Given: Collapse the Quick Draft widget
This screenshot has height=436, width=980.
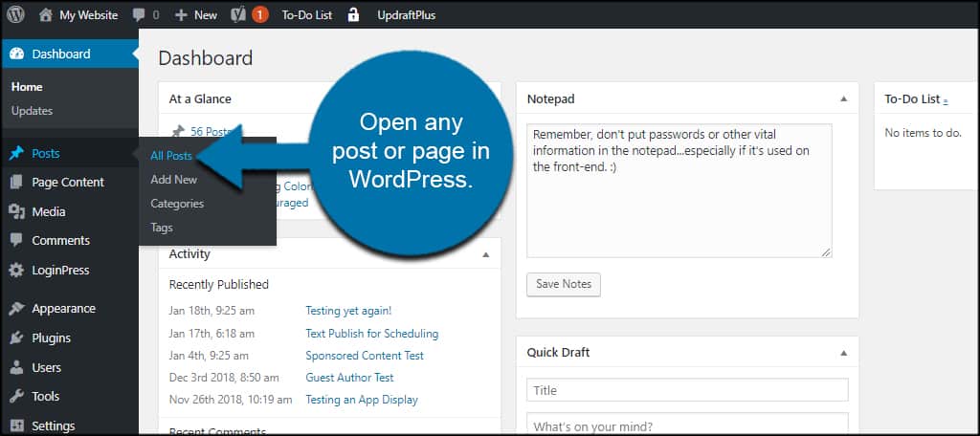Looking at the screenshot, I should click(x=844, y=352).
